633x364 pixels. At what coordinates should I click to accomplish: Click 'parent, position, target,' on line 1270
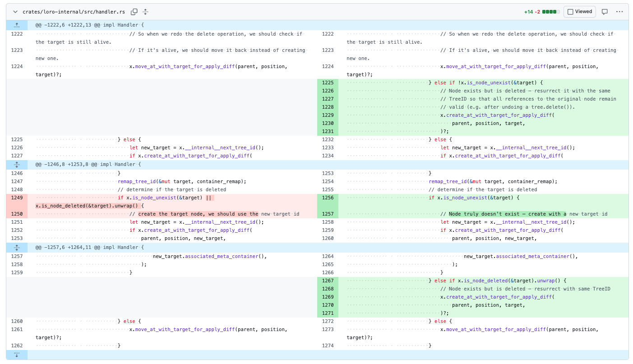(488, 305)
